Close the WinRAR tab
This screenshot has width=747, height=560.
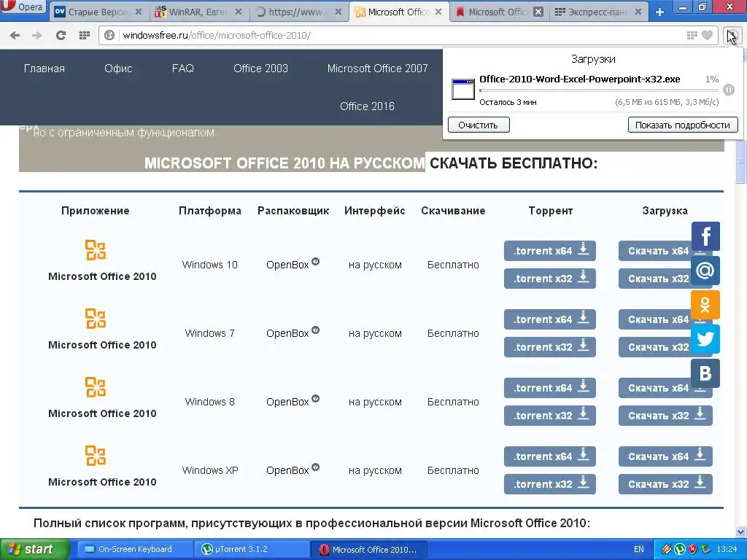(x=239, y=12)
